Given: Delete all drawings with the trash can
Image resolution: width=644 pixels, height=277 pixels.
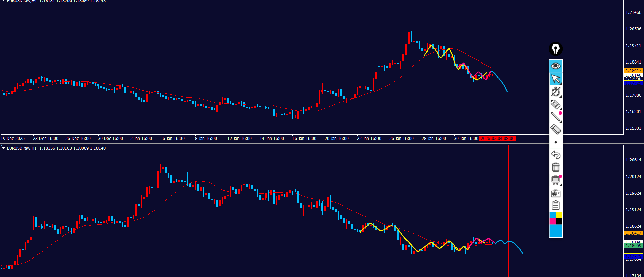Looking at the screenshot, I should coord(555,168).
